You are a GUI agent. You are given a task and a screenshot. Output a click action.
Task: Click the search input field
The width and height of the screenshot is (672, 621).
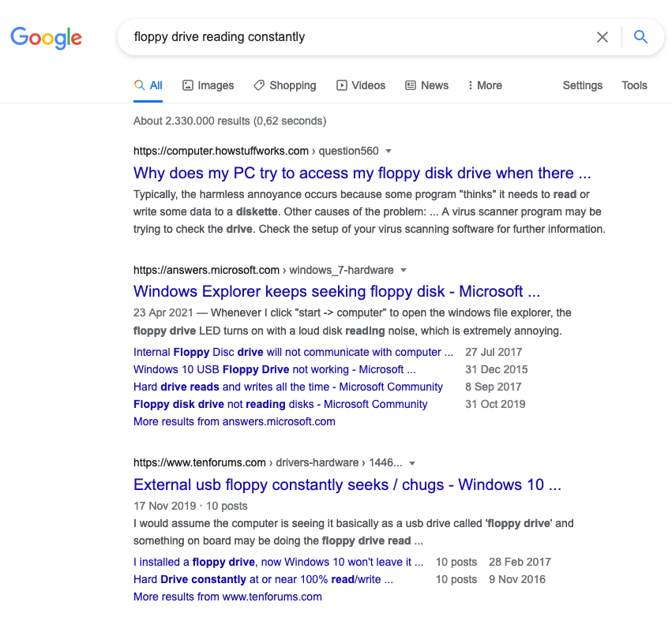coord(360,37)
